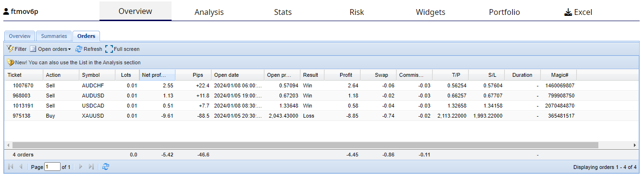Click the scrollbar right arrow

(x=634, y=145)
